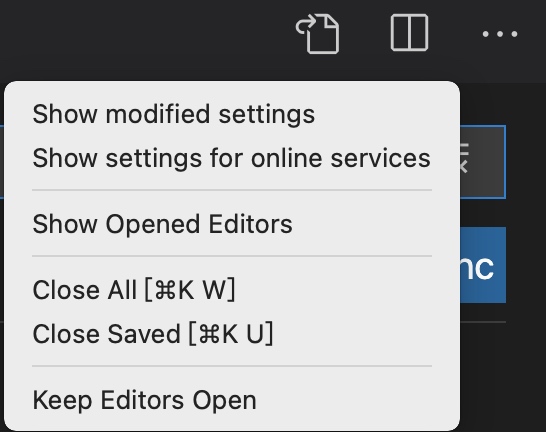
Task: Choose Close All from the menu
Action: tap(134, 290)
